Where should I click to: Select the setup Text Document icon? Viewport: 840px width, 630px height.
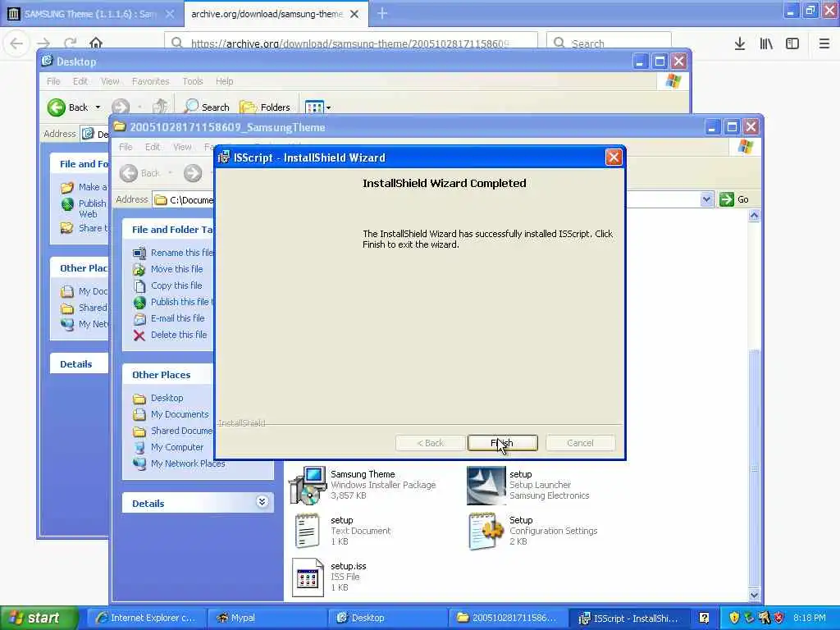coord(308,531)
